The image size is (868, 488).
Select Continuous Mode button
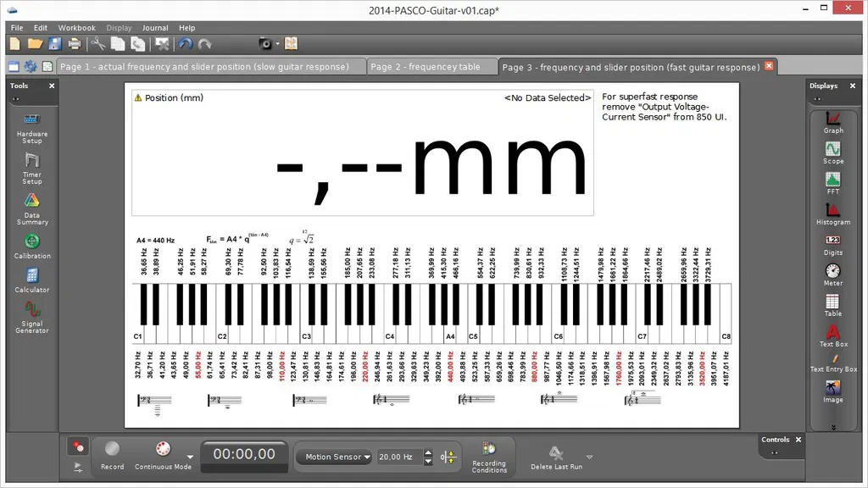(163, 455)
